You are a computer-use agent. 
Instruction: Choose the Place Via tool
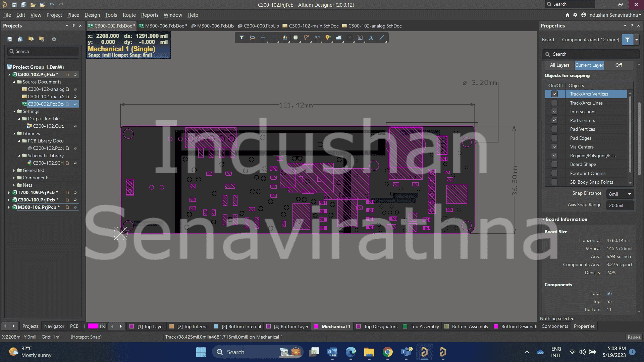pyautogui.click(x=328, y=38)
